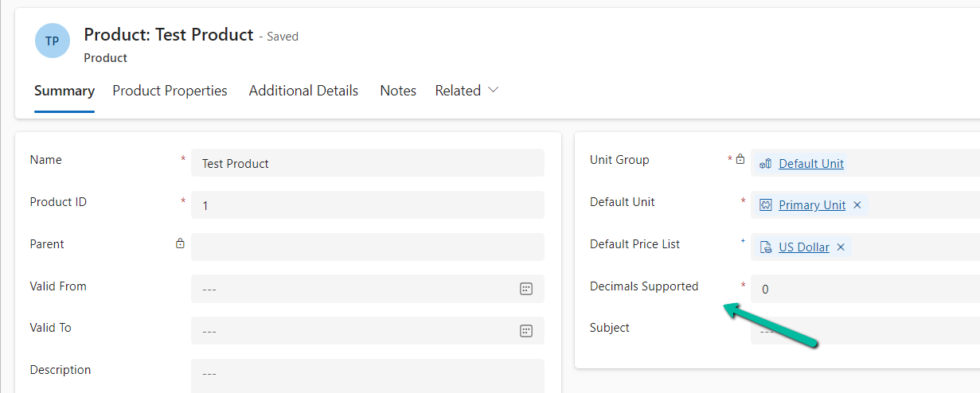The height and width of the screenshot is (393, 980).
Task: Click the lock icon beside Parent
Action: coord(180,244)
